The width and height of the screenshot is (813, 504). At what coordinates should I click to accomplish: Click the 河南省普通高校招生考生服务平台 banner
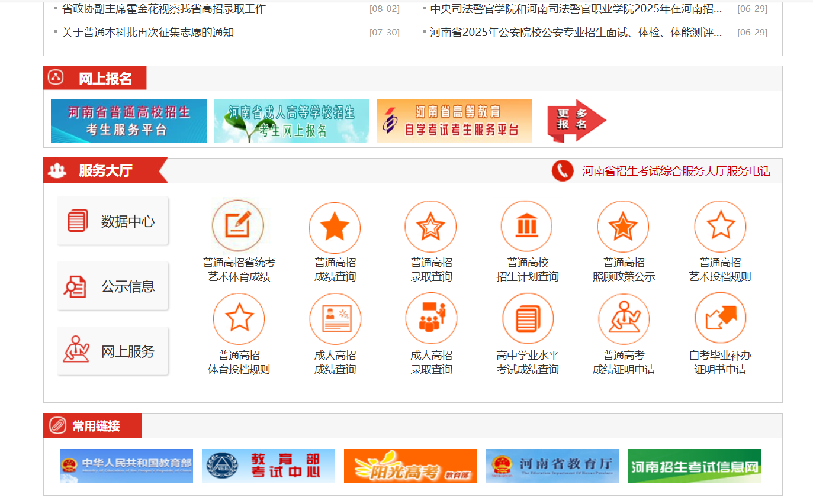(128, 120)
